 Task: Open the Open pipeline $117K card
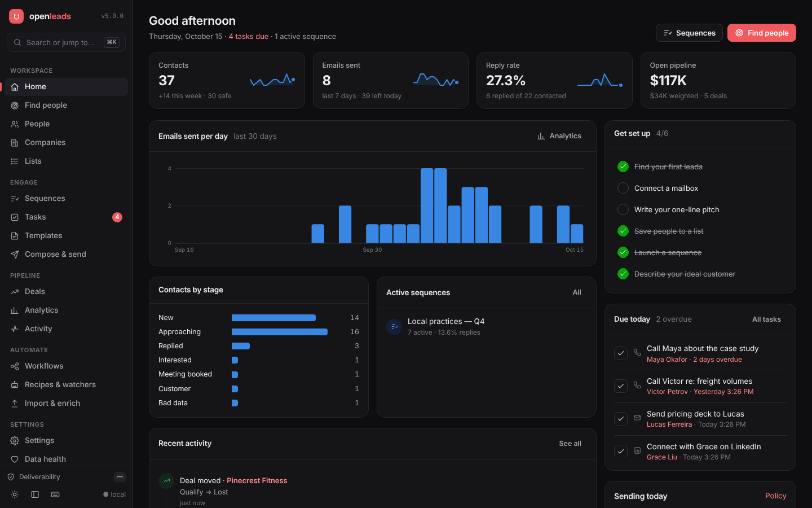718,81
